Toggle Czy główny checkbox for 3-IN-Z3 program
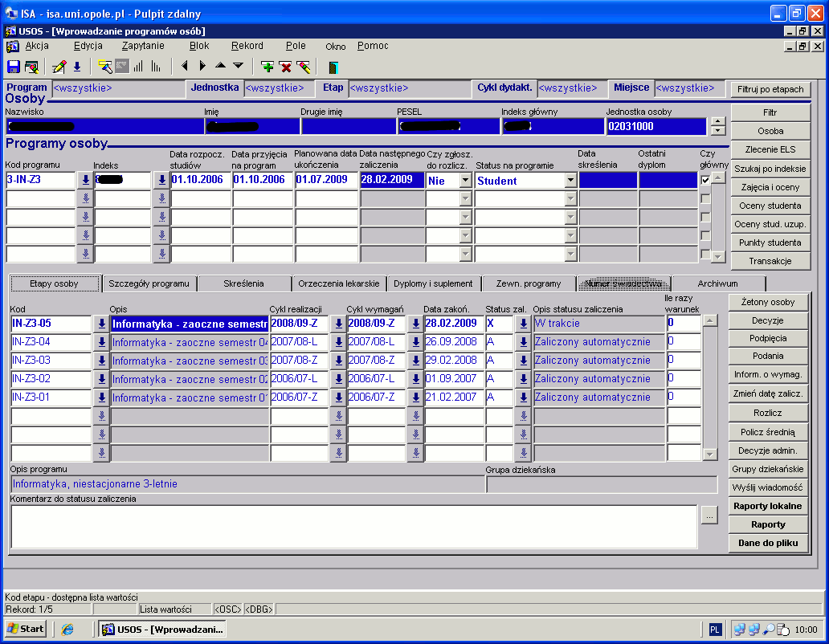 (x=705, y=180)
